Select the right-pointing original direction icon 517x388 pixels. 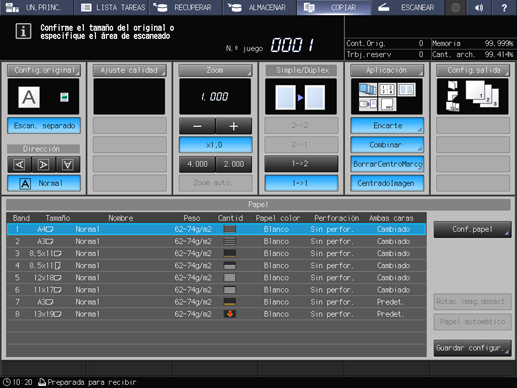pos(43,164)
